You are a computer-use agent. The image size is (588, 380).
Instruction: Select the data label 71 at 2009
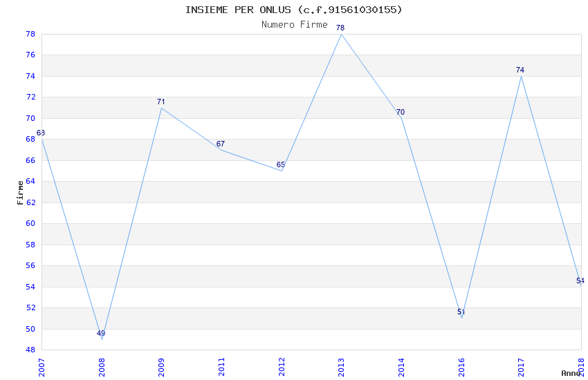pos(160,102)
